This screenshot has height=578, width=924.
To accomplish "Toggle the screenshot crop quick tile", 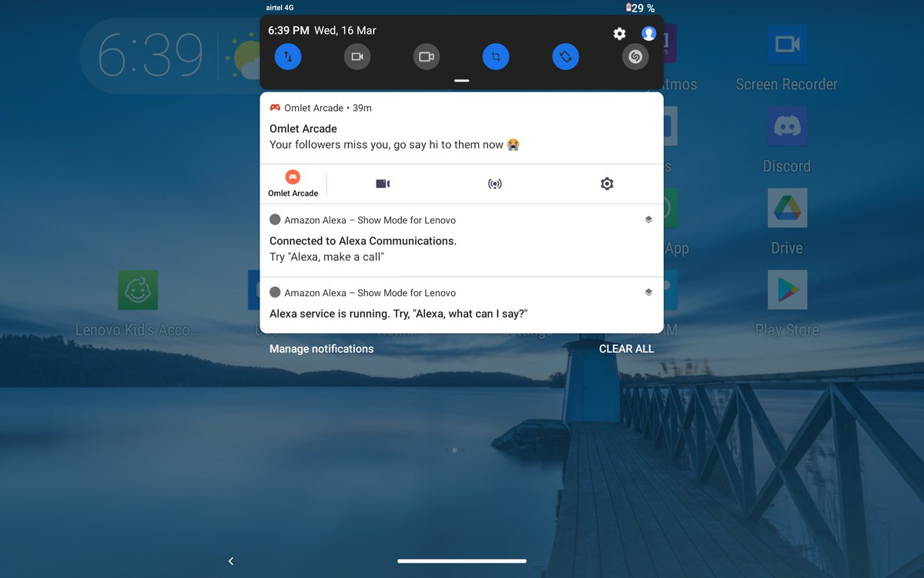I will click(x=496, y=57).
